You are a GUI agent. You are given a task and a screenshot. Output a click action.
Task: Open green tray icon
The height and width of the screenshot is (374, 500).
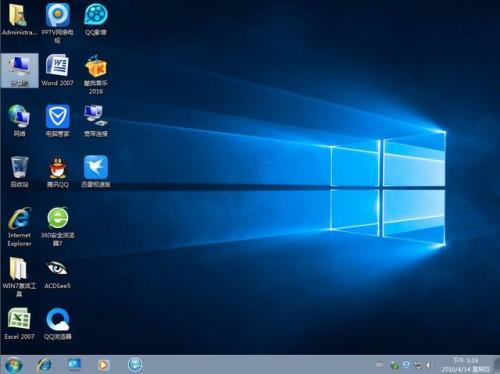(x=395, y=365)
